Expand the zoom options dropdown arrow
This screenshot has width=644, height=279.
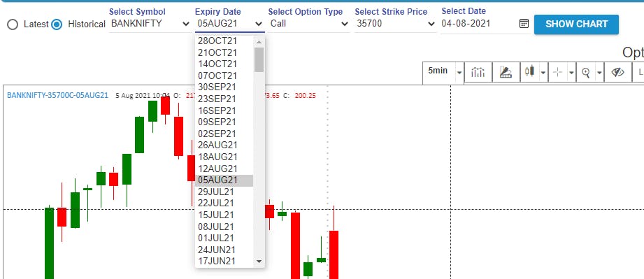tap(600, 73)
